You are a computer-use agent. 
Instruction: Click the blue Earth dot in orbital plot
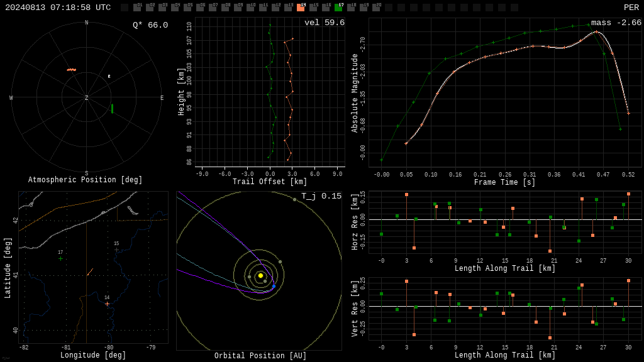(x=274, y=286)
